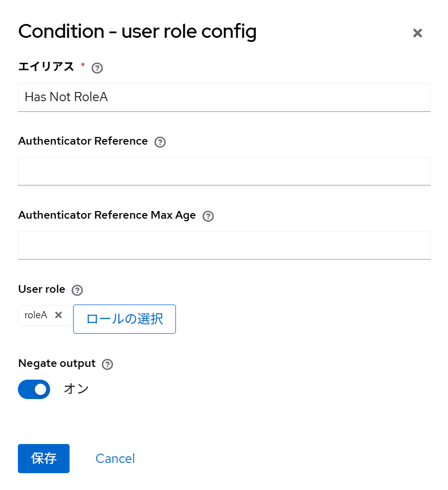Click the User role help icon

(77, 290)
